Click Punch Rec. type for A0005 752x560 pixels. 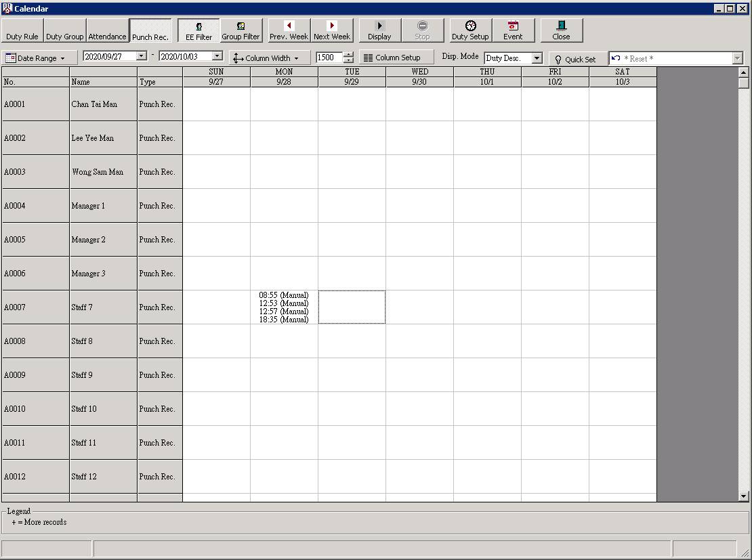[x=160, y=240]
